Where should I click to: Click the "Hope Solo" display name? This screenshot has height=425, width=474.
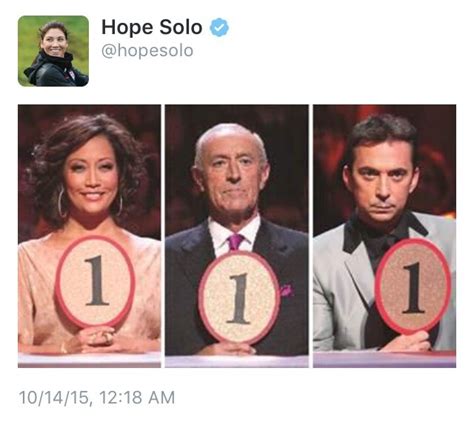point(152,27)
